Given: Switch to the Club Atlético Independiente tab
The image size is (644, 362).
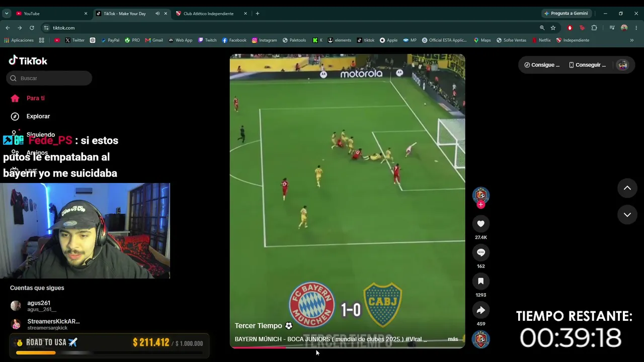Looking at the screenshot, I should (x=211, y=14).
